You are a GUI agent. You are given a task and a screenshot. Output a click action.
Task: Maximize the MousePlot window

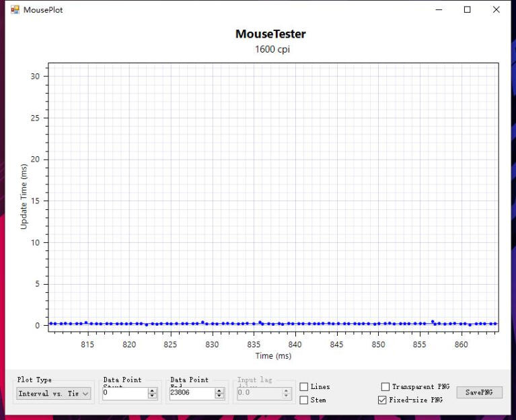tap(468, 10)
